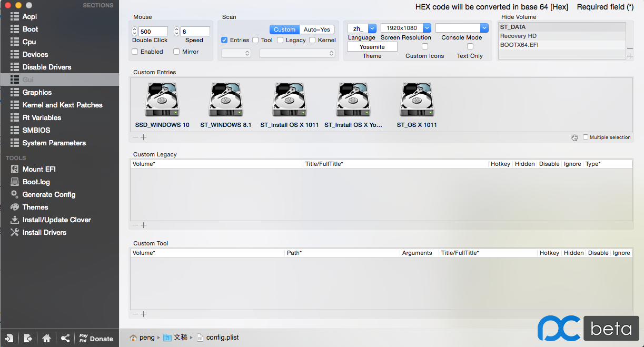Screen dimensions: 644x347
Task: Open the Disable Drivers section
Action: pos(60,67)
